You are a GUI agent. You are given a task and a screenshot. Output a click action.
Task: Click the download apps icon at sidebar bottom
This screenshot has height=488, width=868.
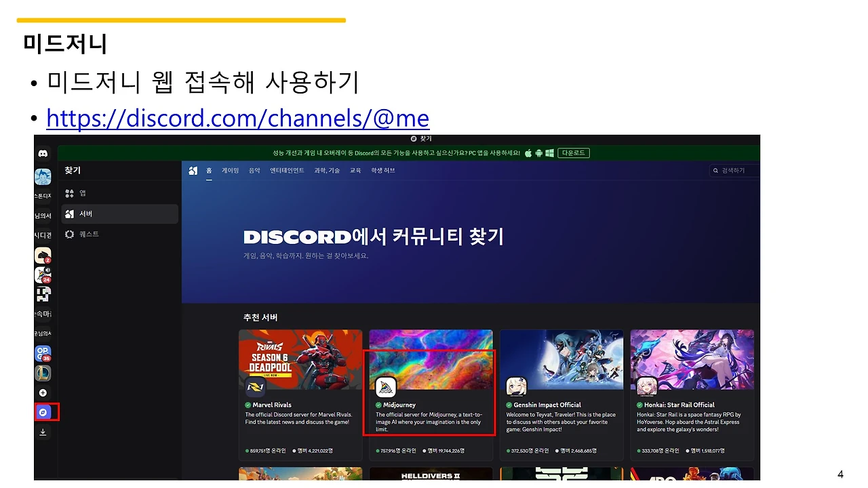[x=43, y=432]
